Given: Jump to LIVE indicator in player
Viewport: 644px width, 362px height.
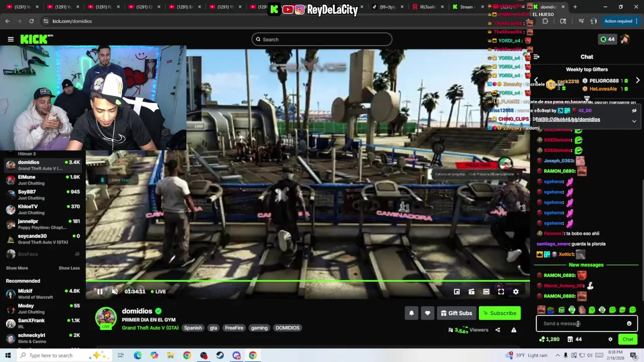Looking at the screenshot, I should [157, 292].
